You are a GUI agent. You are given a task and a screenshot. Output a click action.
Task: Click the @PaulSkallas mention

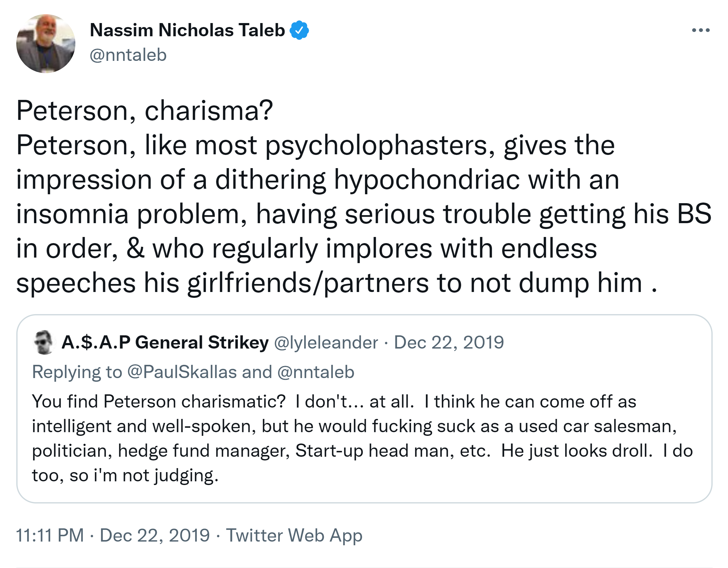[x=182, y=372]
